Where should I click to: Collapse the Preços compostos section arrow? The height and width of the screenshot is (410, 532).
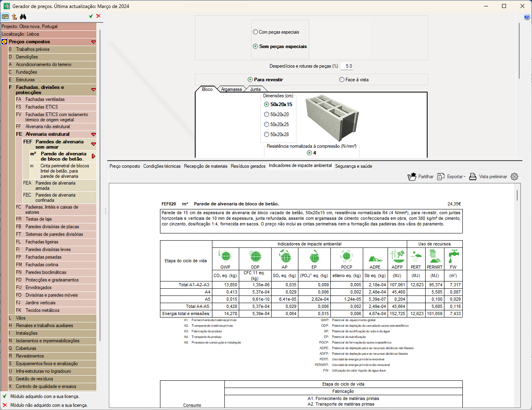click(x=94, y=42)
